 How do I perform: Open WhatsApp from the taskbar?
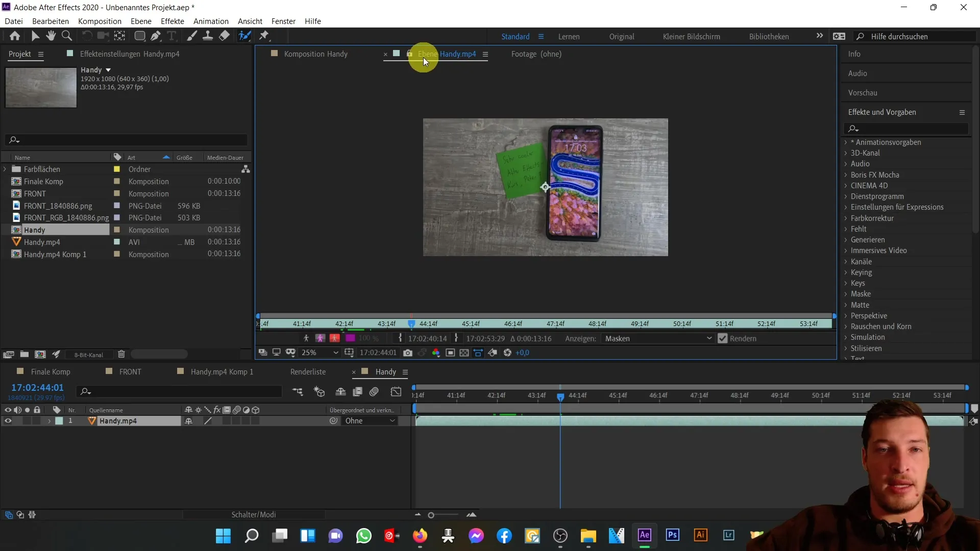coord(364,536)
